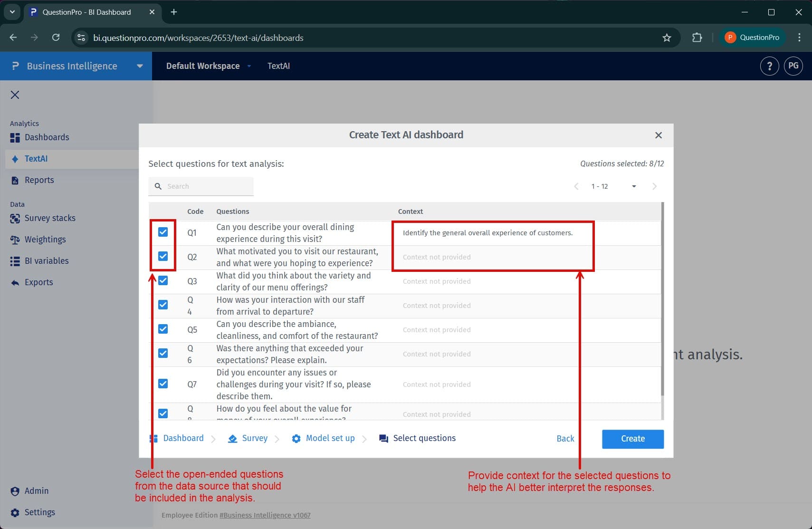Click the Dashboards grid icon in sidebar
Image resolution: width=812 pixels, height=529 pixels.
[15, 138]
